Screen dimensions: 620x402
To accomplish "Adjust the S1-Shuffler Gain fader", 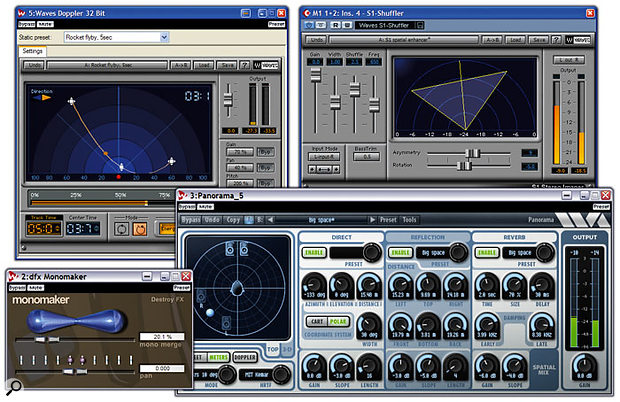I will 316,75.
